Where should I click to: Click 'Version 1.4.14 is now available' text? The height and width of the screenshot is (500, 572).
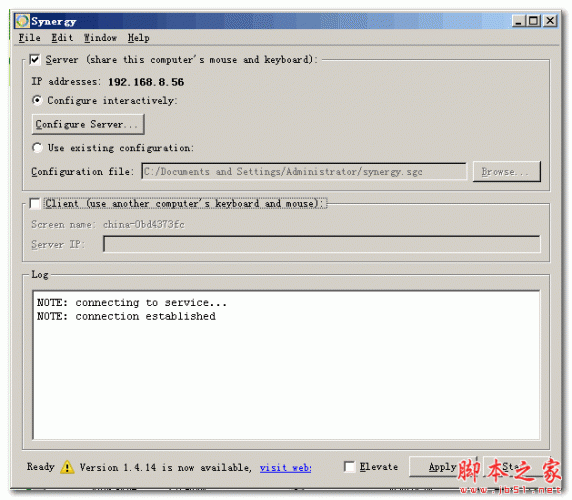pos(166,468)
